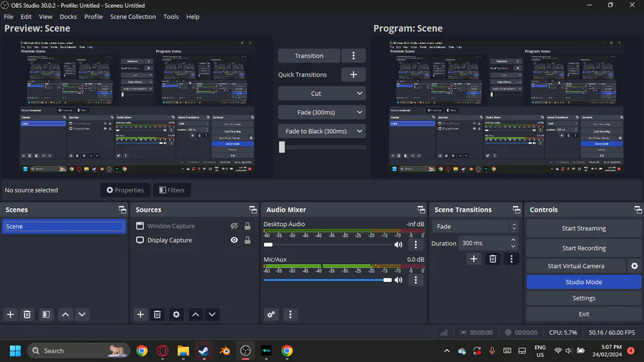The image size is (644, 362).
Task: Undock the Sources panel float icon
Action: (253, 210)
